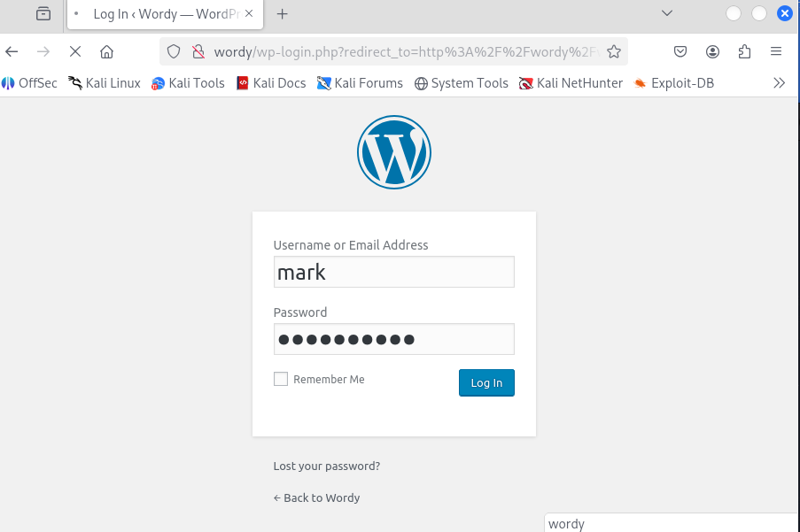Bookmark this page with the star icon
Image resolution: width=800 pixels, height=532 pixels.
pos(614,51)
